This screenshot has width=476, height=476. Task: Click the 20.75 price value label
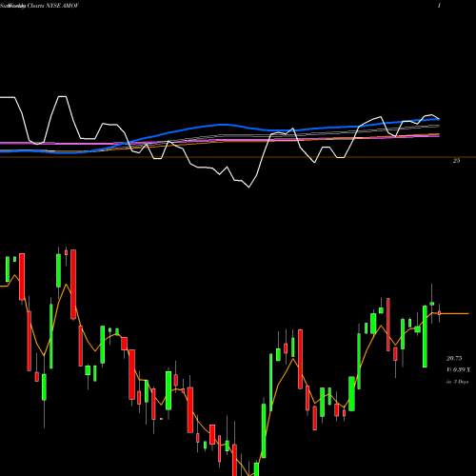(454, 358)
